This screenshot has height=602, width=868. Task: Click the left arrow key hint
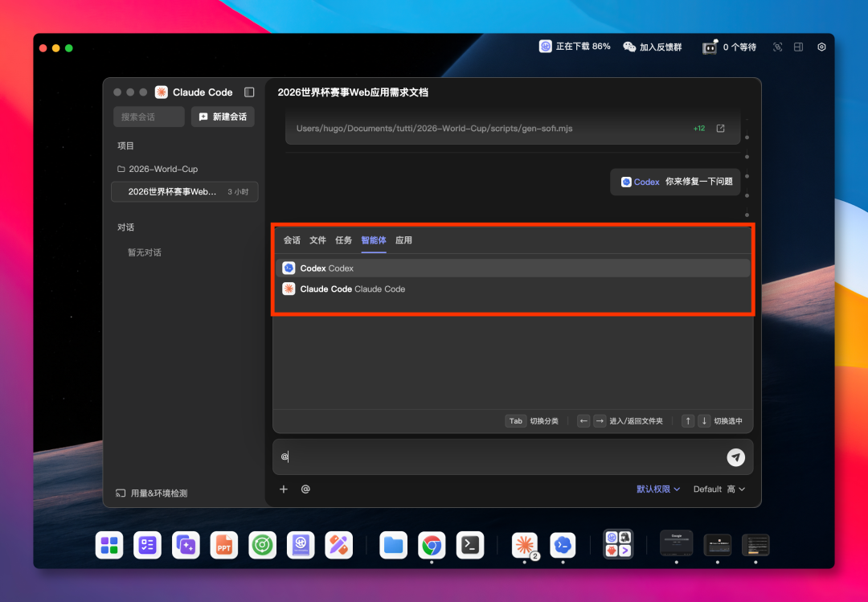coord(583,421)
